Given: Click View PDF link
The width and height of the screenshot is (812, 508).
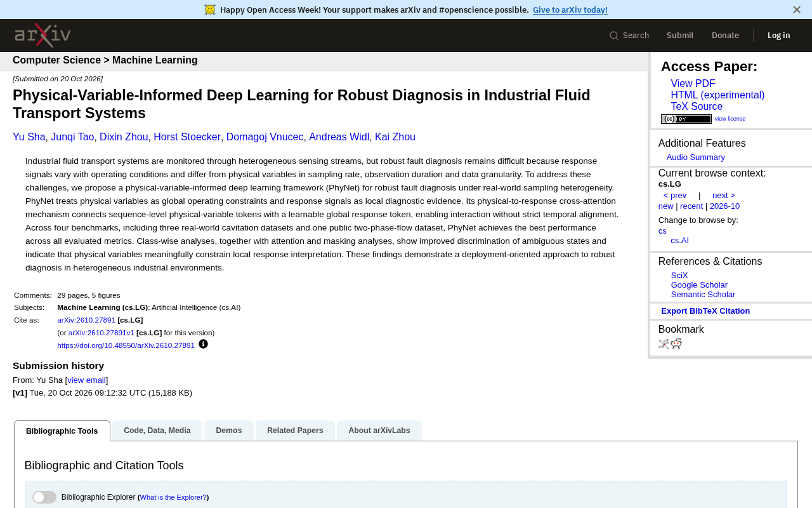Looking at the screenshot, I should [693, 84].
